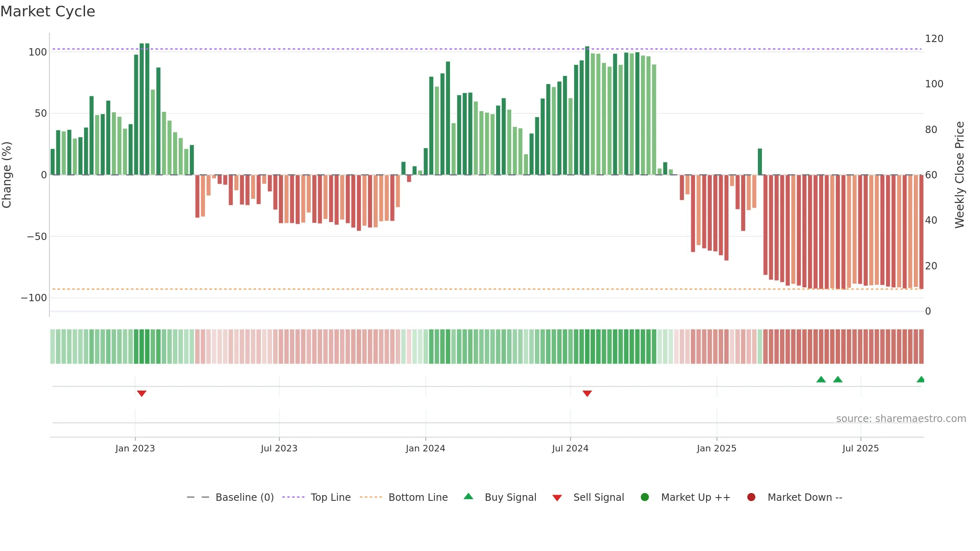Click the peak green bar crossing Top Line after Jul 2024
Viewport: 980px width, 551px height.
pos(587,111)
